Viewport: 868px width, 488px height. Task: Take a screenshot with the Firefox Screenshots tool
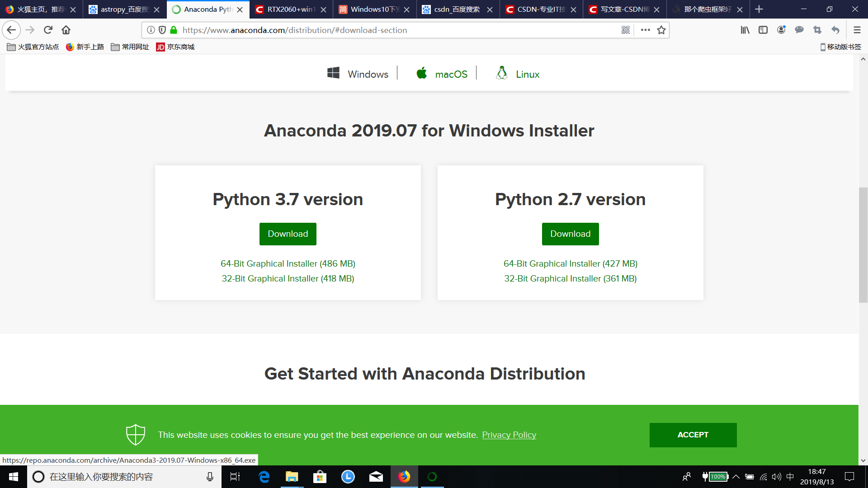pyautogui.click(x=817, y=30)
